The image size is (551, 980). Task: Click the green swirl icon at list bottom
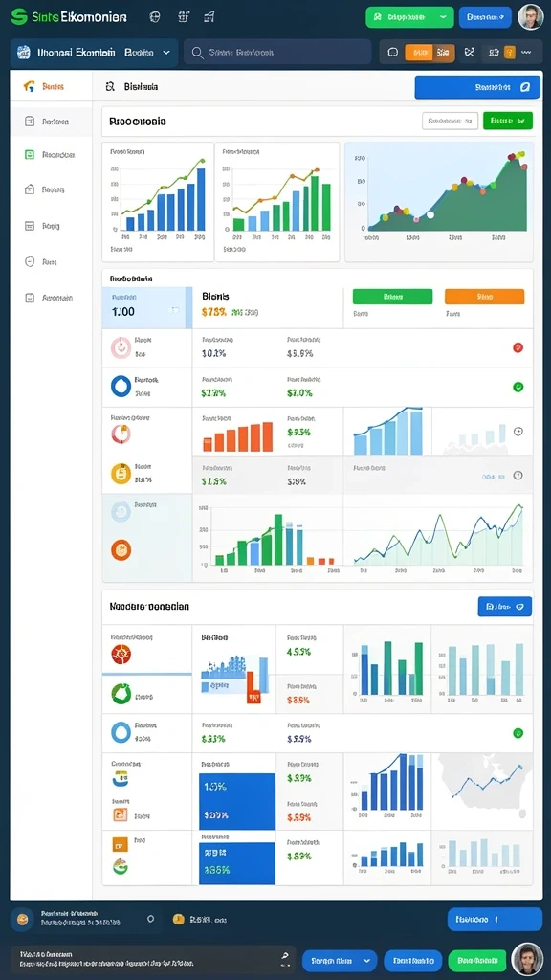click(120, 866)
